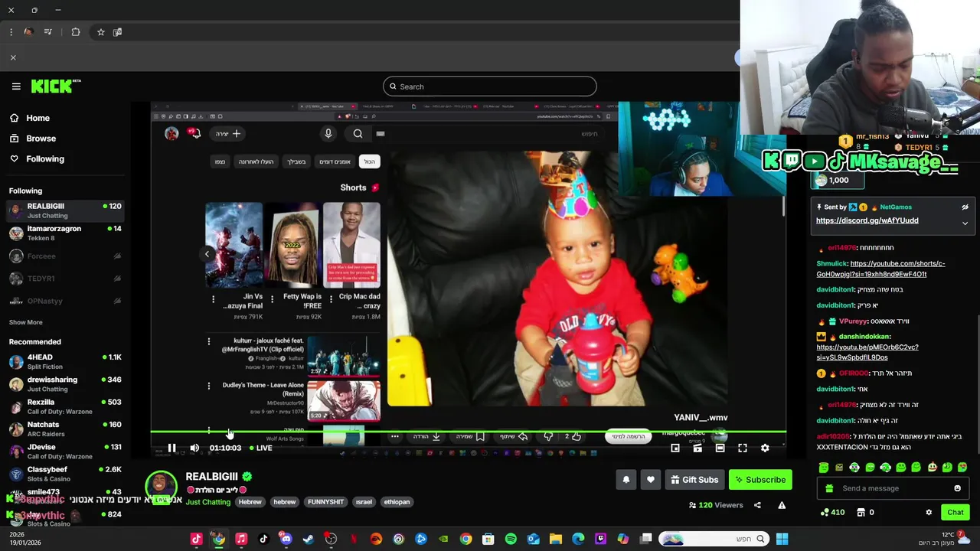
Task: Enable picture-in-picture mini player
Action: point(675,448)
